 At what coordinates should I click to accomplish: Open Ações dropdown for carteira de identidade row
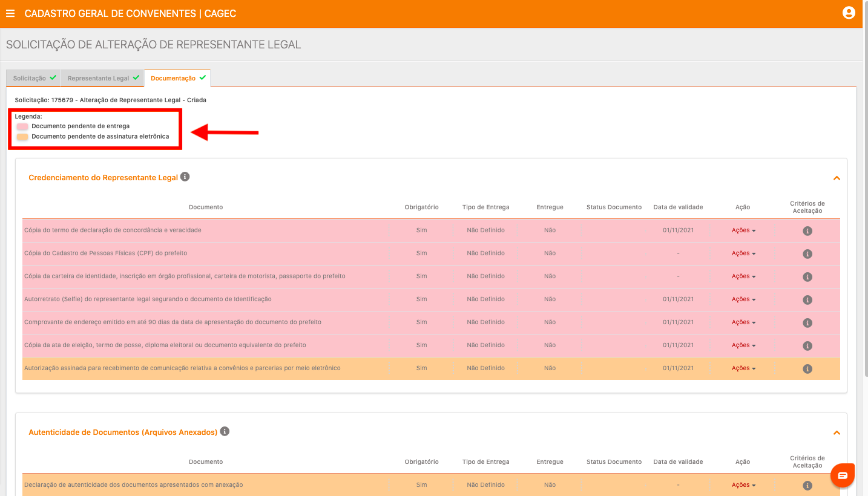(743, 276)
